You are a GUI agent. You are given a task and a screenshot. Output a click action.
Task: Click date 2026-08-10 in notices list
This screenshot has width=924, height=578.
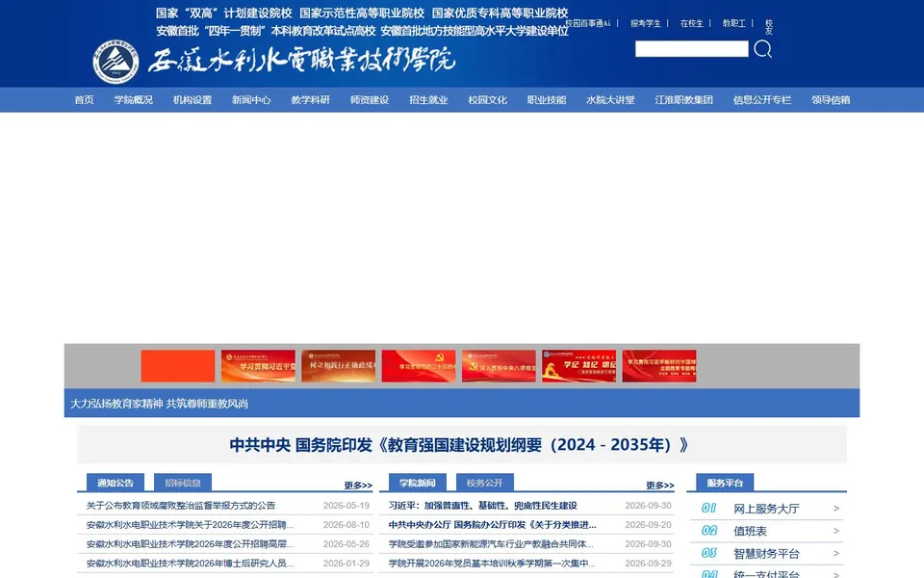pos(346,524)
